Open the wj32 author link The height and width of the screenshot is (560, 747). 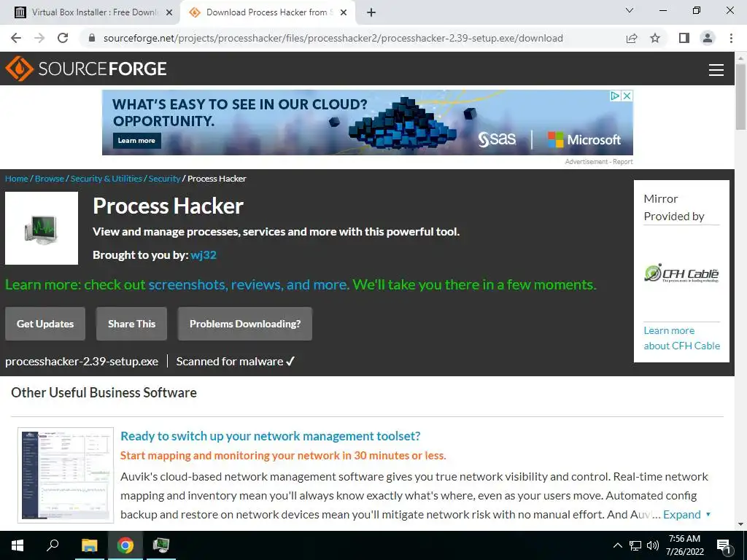[x=204, y=255]
